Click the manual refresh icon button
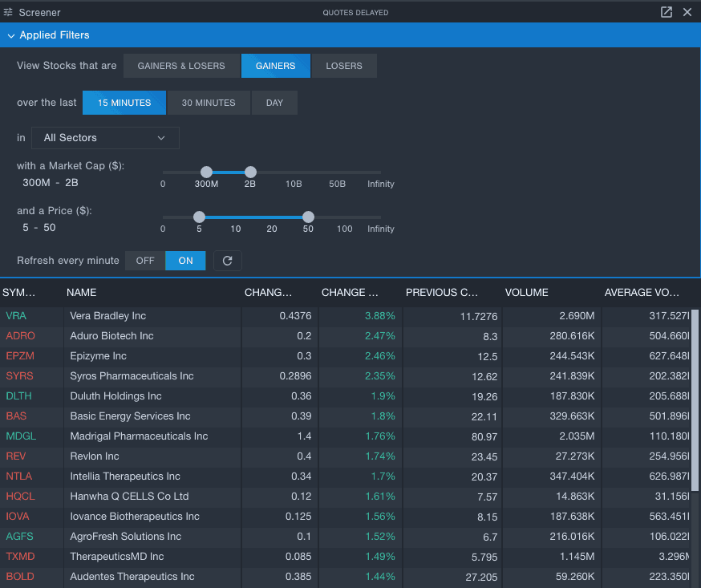Image resolution: width=701 pixels, height=588 pixels. click(x=228, y=261)
